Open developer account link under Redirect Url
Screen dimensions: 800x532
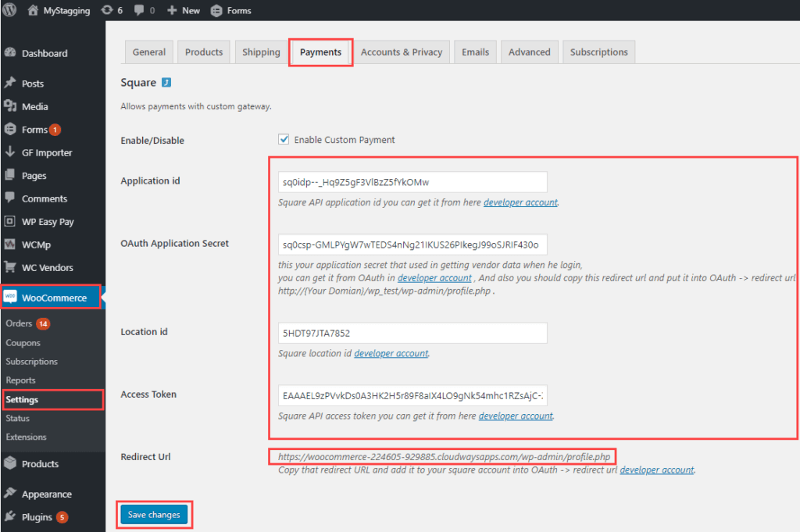pos(656,470)
